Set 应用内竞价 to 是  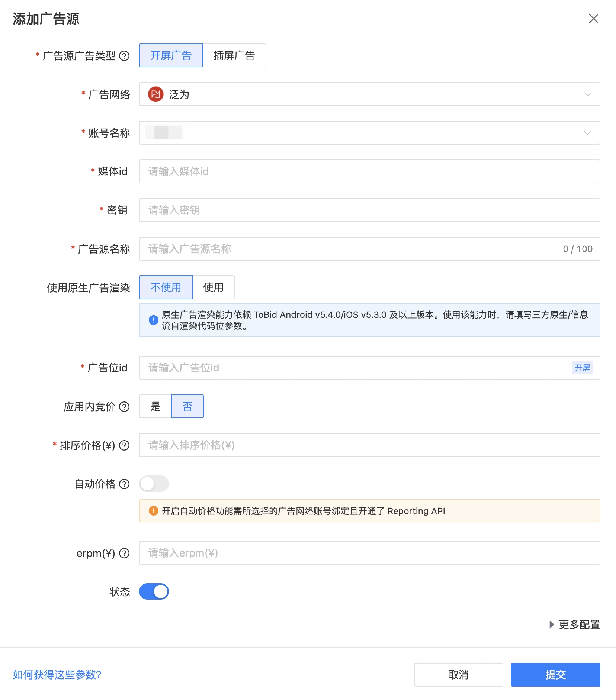155,406
